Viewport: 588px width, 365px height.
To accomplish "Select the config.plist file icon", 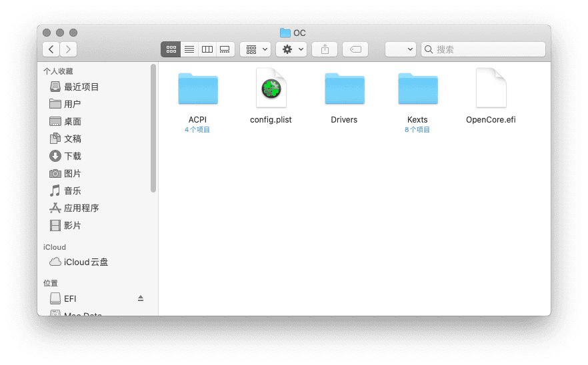I will pyautogui.click(x=271, y=88).
